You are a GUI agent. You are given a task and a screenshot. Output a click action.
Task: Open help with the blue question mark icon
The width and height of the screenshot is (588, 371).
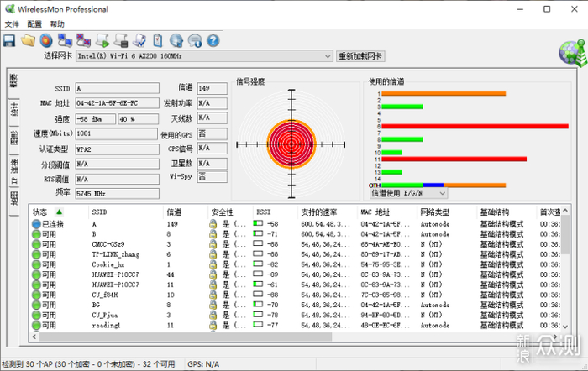213,40
